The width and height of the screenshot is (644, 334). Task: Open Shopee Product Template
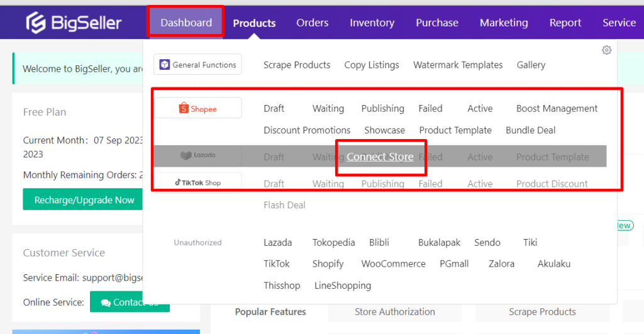(455, 130)
